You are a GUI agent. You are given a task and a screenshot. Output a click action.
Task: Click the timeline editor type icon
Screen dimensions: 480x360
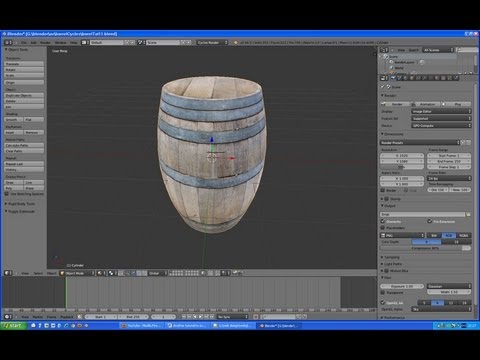click(8, 317)
